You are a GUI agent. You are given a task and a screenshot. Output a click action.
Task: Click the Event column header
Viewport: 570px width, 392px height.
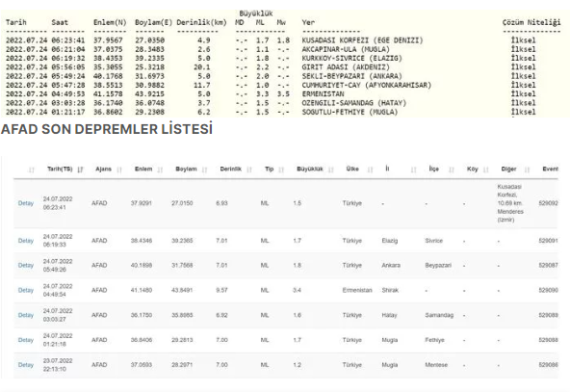(x=551, y=169)
